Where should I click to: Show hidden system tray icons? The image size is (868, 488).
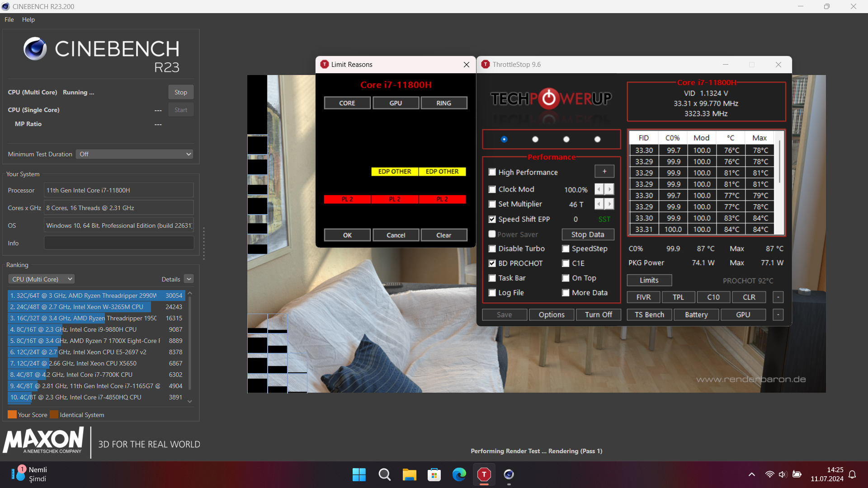751,474
